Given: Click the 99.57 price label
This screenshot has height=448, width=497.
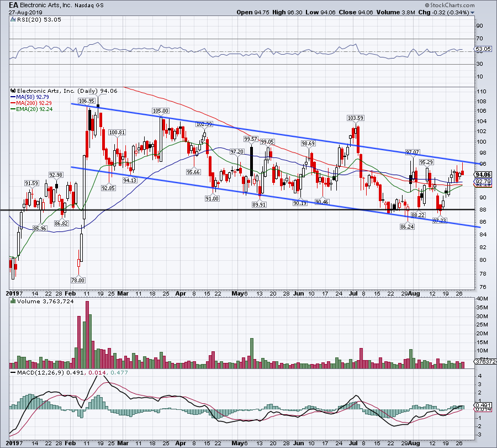Looking at the screenshot, I should coord(251,139).
